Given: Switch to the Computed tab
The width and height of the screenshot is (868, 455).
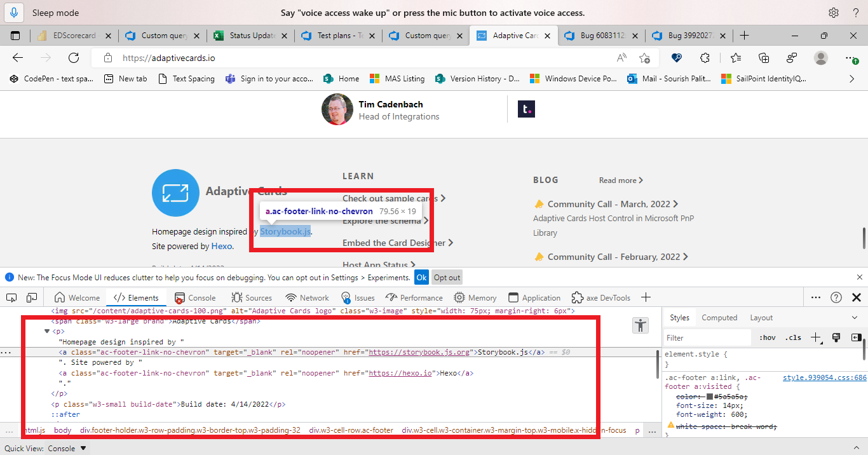Looking at the screenshot, I should [719, 317].
